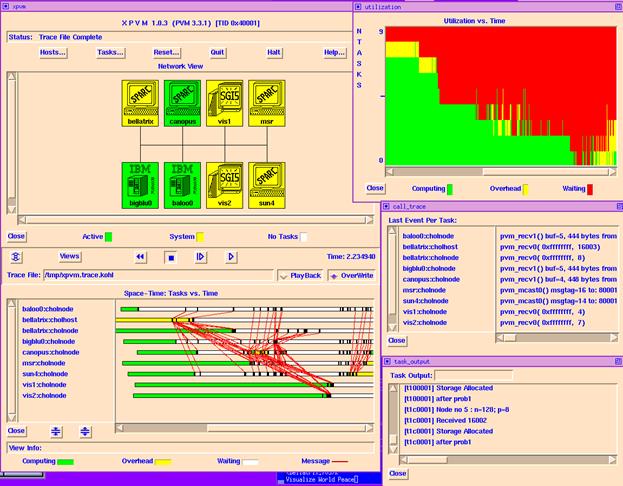
Task: Expand the Views menu
Action: [x=70, y=256]
